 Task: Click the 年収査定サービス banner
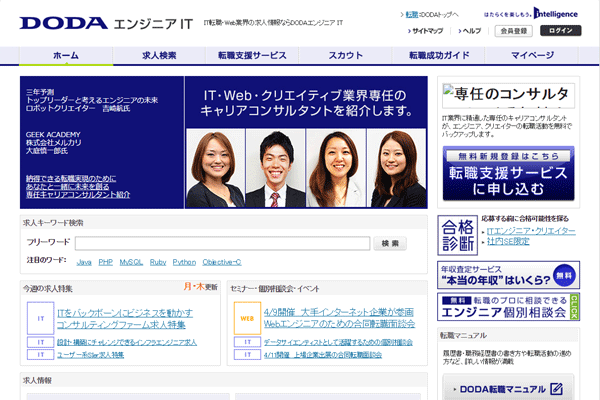[509, 275]
